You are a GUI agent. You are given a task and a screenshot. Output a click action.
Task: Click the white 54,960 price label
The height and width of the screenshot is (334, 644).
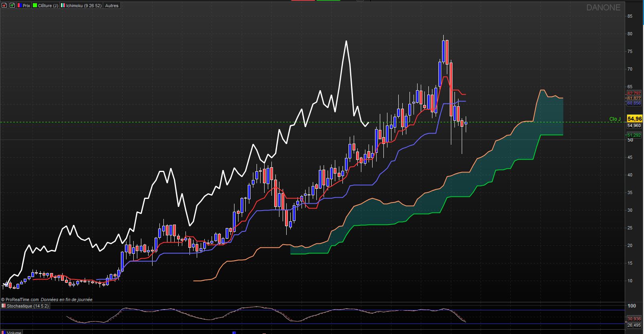click(x=634, y=126)
